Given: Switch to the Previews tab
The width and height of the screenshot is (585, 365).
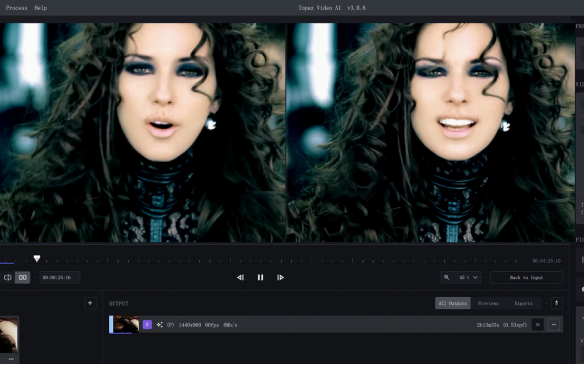Looking at the screenshot, I should click(x=488, y=303).
